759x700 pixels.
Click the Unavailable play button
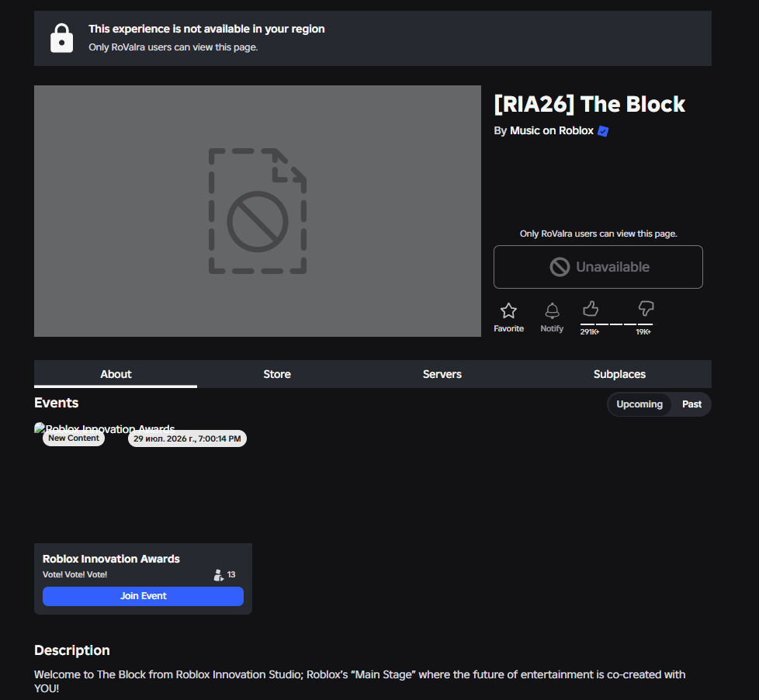point(598,267)
